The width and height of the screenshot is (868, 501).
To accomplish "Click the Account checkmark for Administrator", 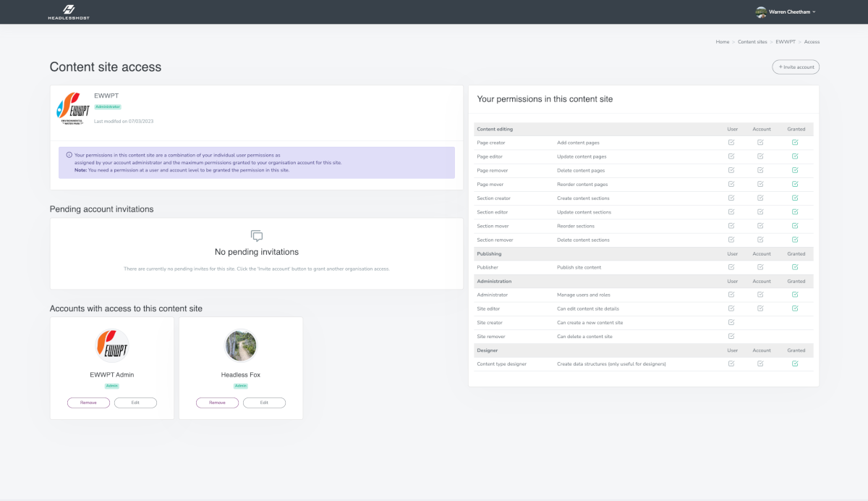I will 760,295.
